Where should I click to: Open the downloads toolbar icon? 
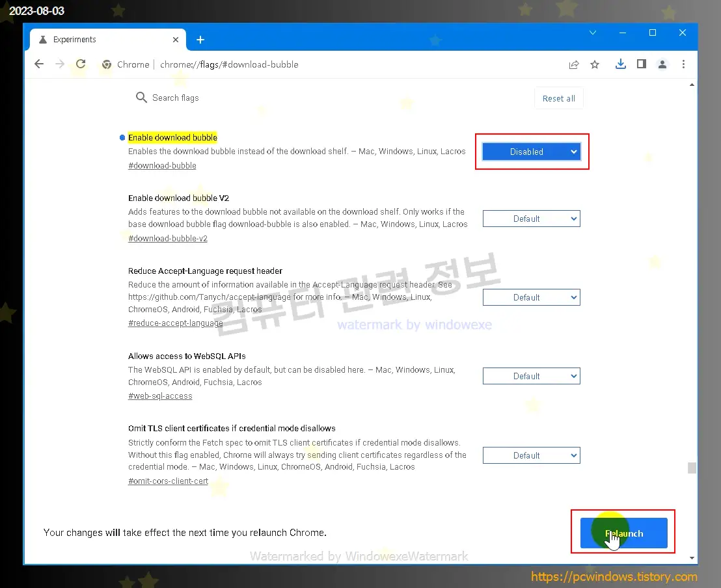click(x=621, y=64)
